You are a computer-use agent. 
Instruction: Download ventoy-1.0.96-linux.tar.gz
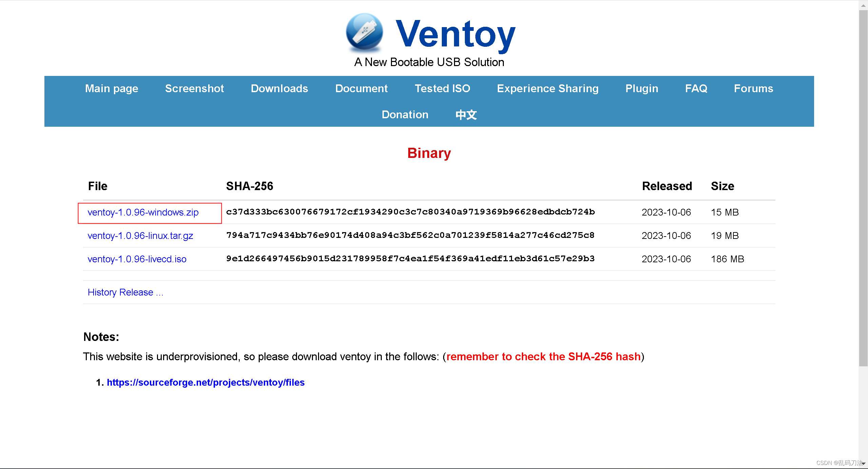pyautogui.click(x=140, y=236)
